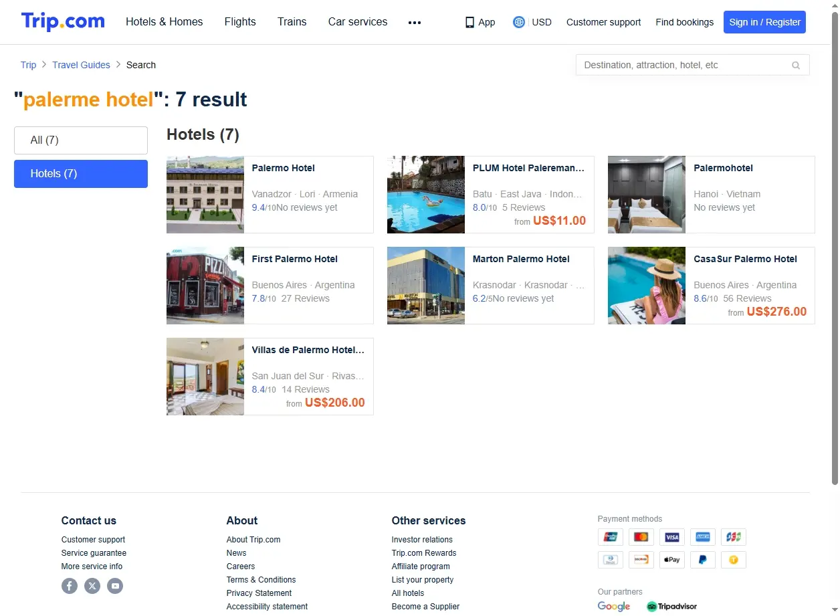This screenshot has width=840, height=616.
Task: Go to Trip breadcrumb link
Action: click(x=28, y=65)
